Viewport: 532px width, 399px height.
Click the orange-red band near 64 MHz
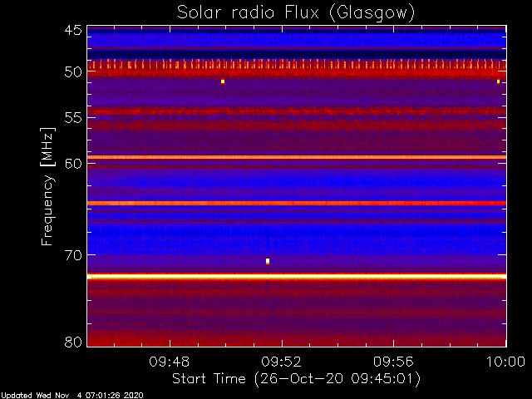(297, 203)
